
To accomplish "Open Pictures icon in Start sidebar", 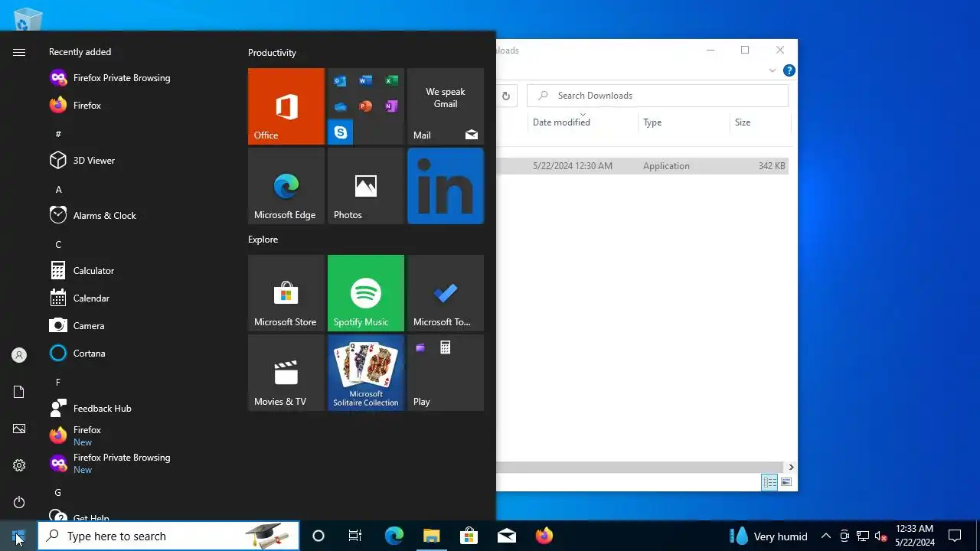I will (19, 429).
